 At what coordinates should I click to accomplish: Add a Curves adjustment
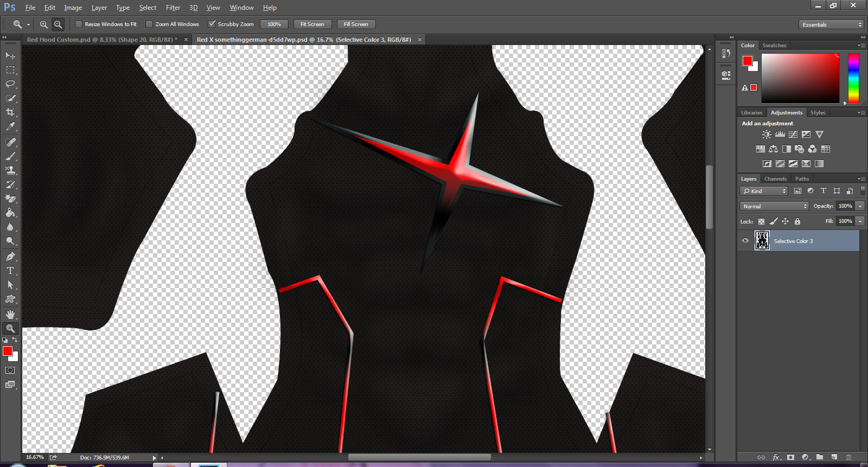pos(793,135)
